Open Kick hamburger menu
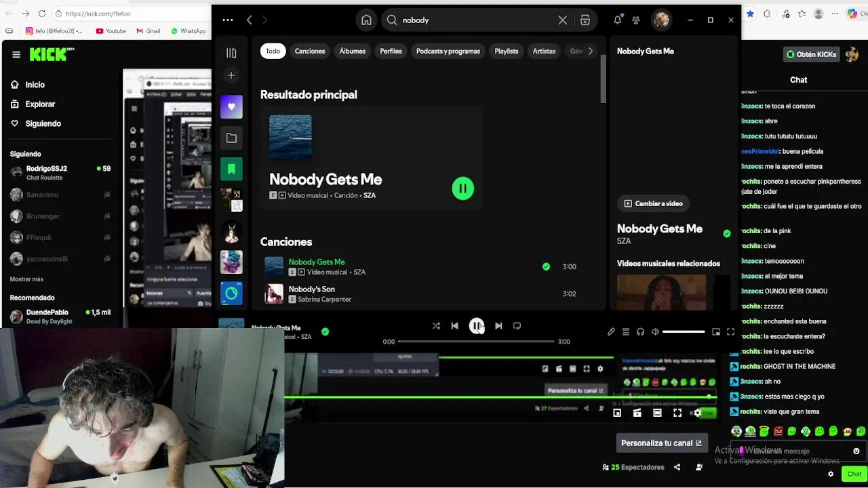Viewport: 868px width, 488px height. pos(16,55)
